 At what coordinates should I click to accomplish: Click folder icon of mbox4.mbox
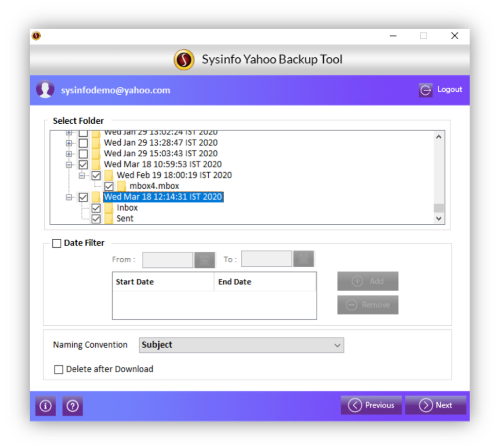[x=121, y=186]
